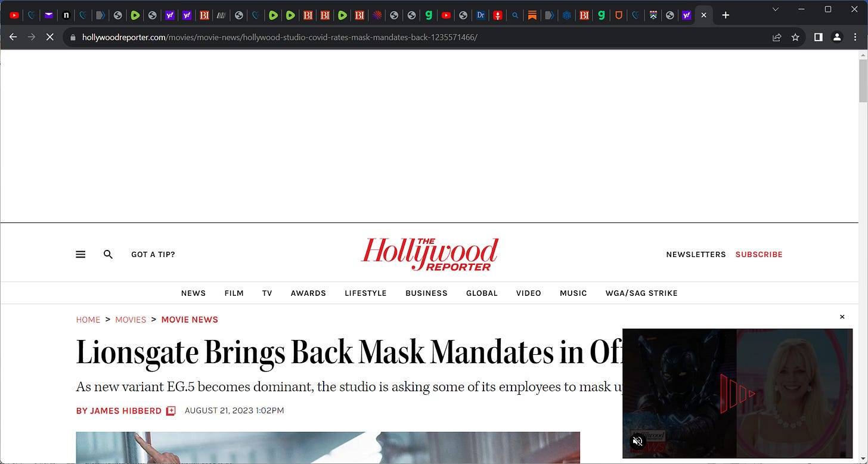Go to MOVIES in the breadcrumb

(131, 320)
